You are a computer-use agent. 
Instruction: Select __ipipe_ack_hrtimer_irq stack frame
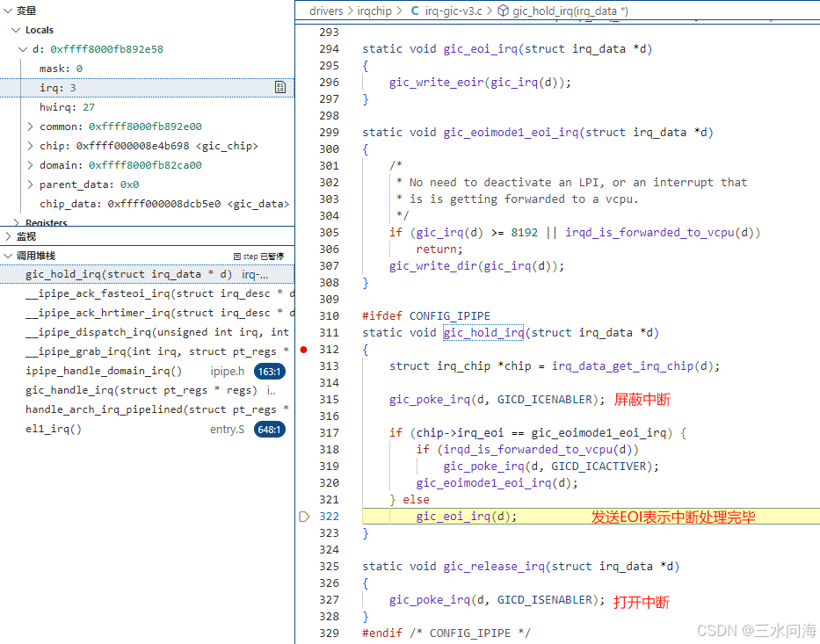[147, 313]
